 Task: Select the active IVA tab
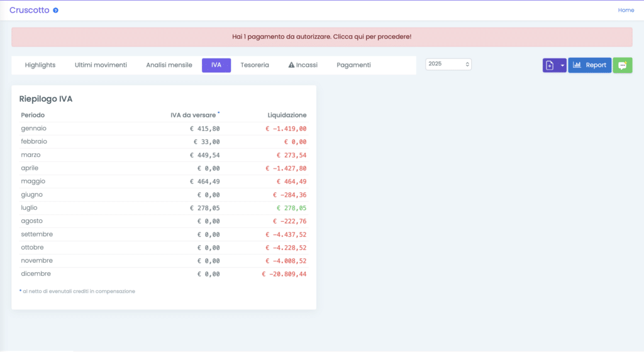(x=216, y=65)
